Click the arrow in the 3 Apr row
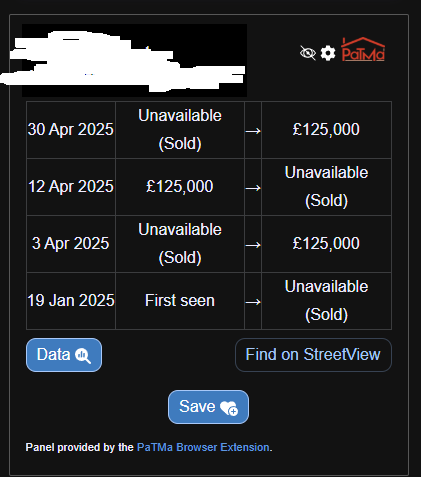Viewport: 421px width, 477px height. 253,245
